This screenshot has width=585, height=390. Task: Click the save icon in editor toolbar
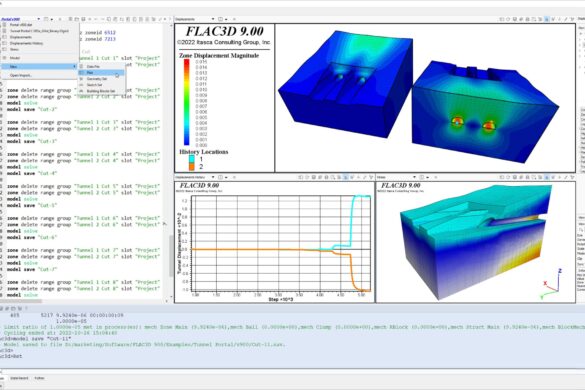[x=83, y=19]
